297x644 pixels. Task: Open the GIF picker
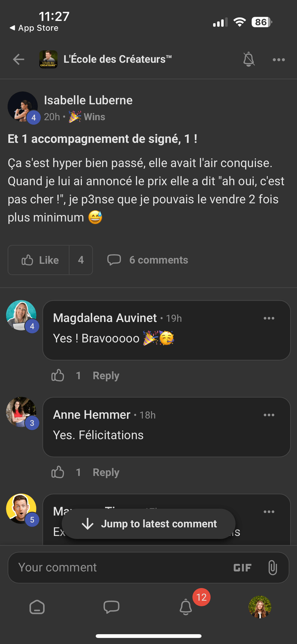pyautogui.click(x=242, y=568)
